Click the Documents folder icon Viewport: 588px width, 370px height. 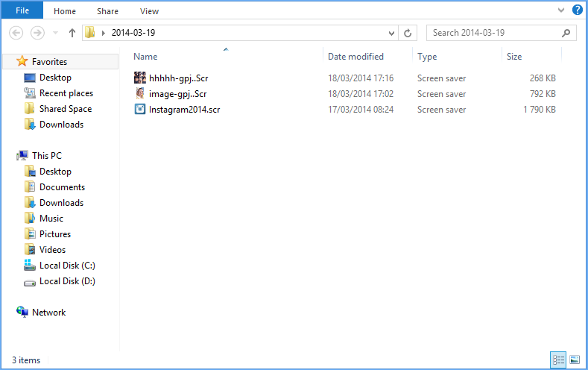coord(30,186)
